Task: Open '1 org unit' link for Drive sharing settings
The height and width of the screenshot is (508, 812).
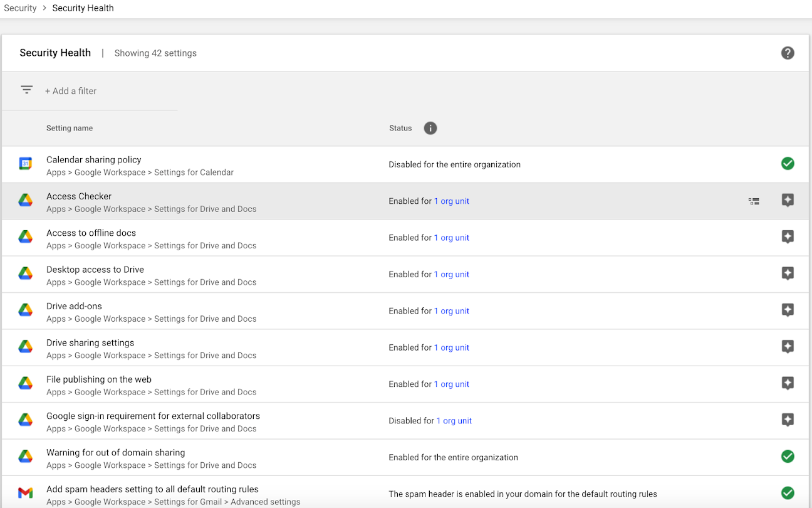Action: (451, 347)
